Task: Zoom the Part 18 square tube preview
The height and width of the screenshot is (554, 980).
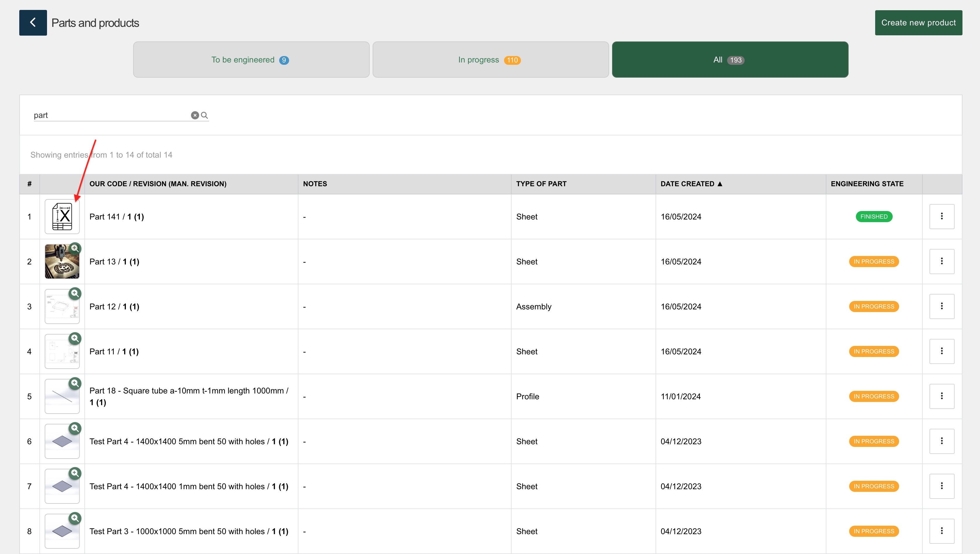Action: (x=75, y=383)
